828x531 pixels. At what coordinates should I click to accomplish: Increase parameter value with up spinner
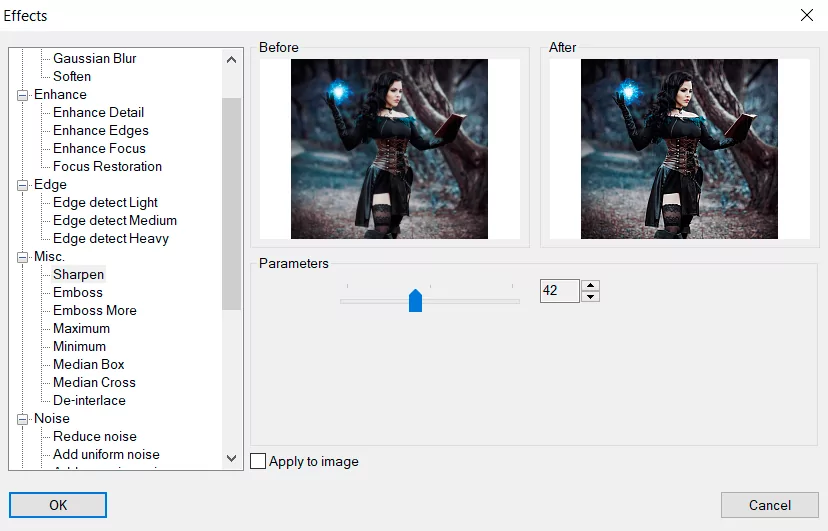[x=590, y=286]
